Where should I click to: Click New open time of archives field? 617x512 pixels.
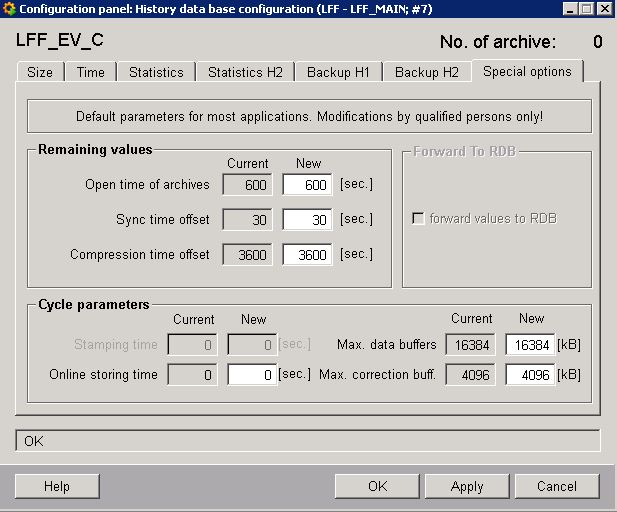pos(307,185)
